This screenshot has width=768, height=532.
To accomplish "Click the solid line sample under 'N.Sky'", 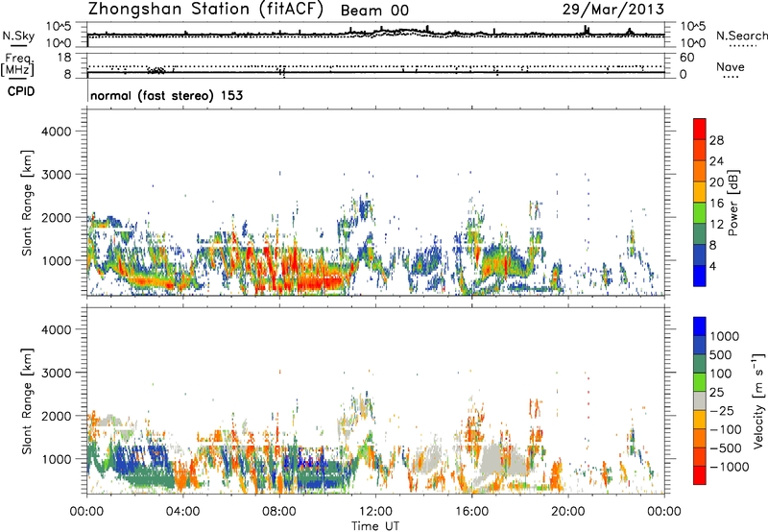I will (x=18, y=46).
